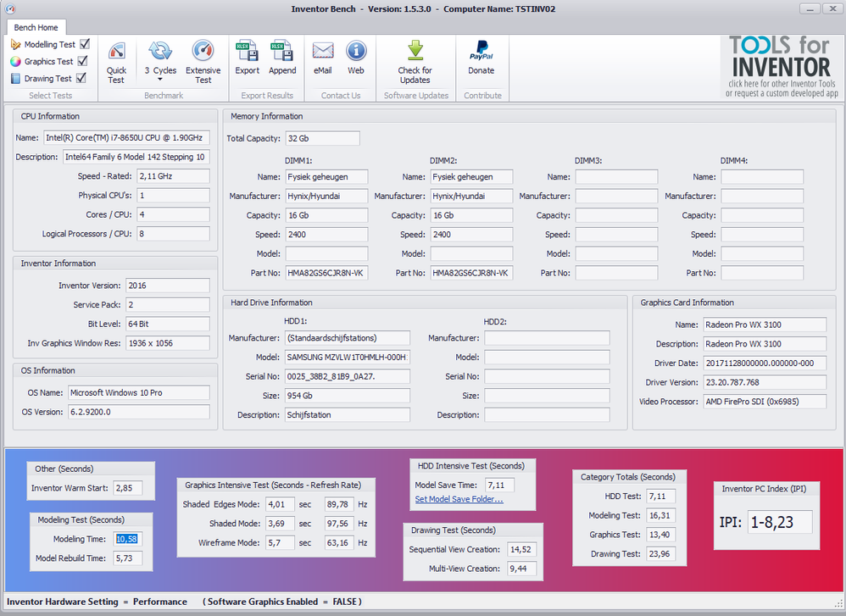Click the Modelling Test wrench icon
The height and width of the screenshot is (616, 846).
[x=15, y=44]
